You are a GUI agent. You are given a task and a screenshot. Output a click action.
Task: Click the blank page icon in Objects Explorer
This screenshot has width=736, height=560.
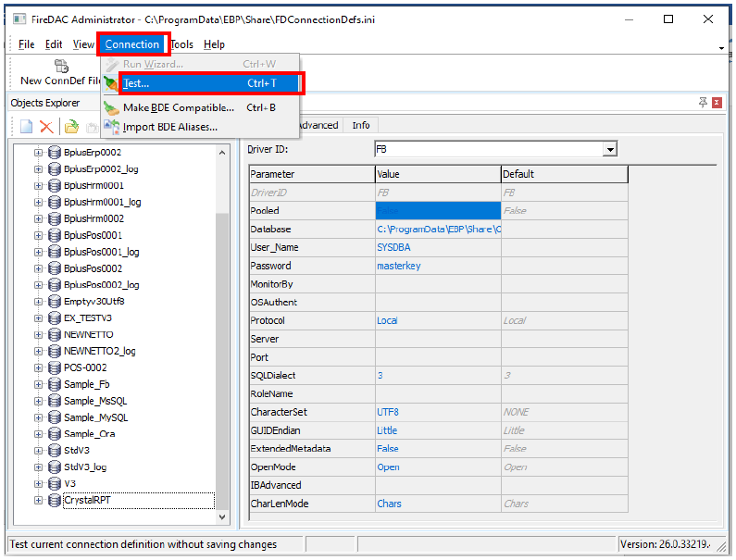click(26, 127)
